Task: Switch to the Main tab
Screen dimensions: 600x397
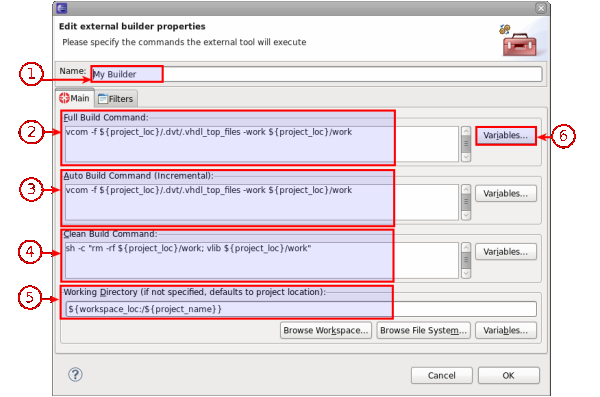Action: point(75,98)
